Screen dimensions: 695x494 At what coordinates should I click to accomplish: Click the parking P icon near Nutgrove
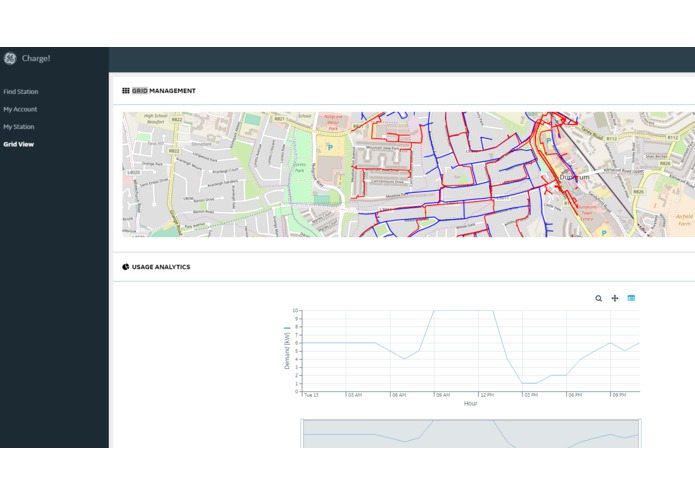click(x=330, y=148)
